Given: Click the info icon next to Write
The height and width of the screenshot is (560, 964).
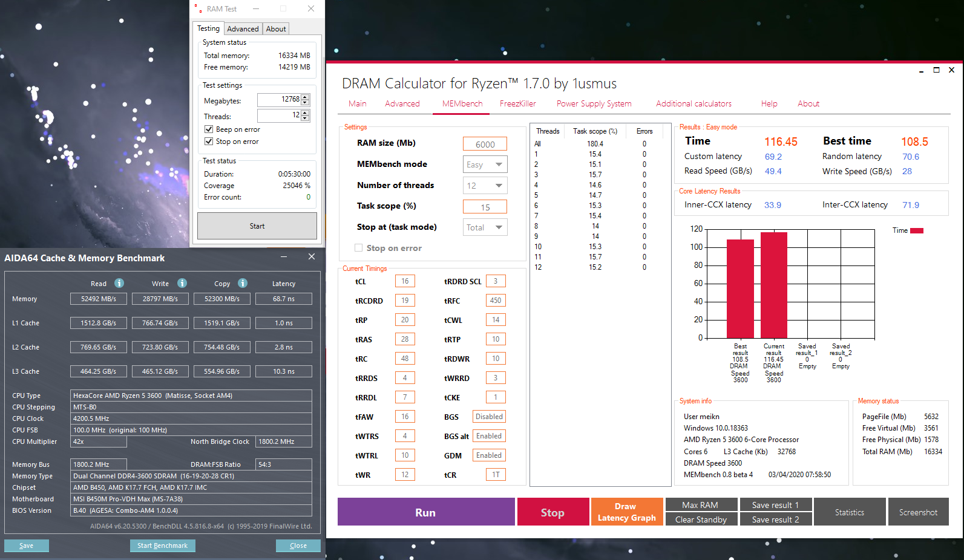Looking at the screenshot, I should point(182,283).
